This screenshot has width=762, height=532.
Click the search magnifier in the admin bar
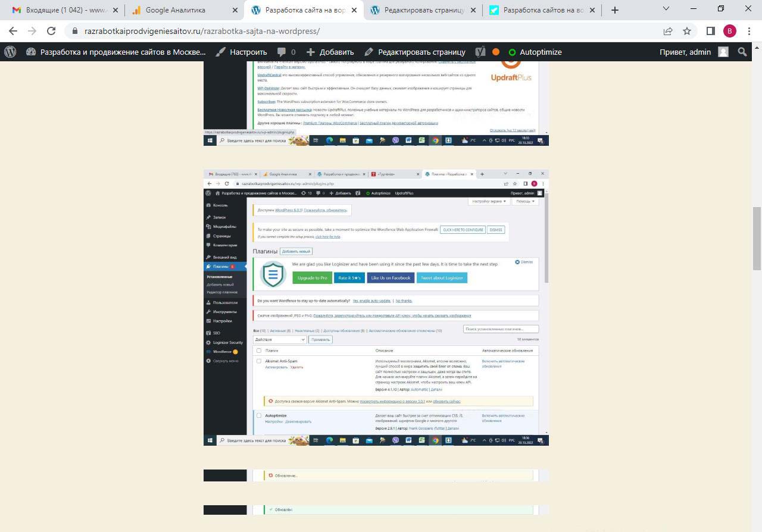pos(742,52)
